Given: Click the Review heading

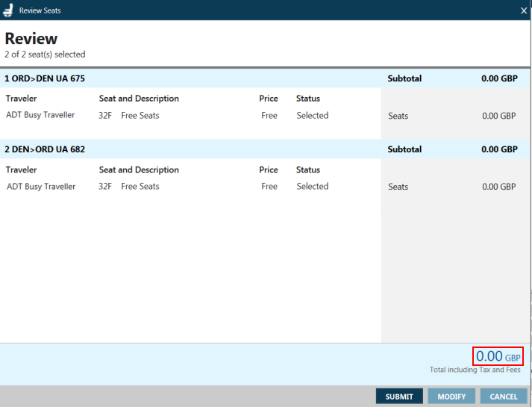Looking at the screenshot, I should [31, 39].
